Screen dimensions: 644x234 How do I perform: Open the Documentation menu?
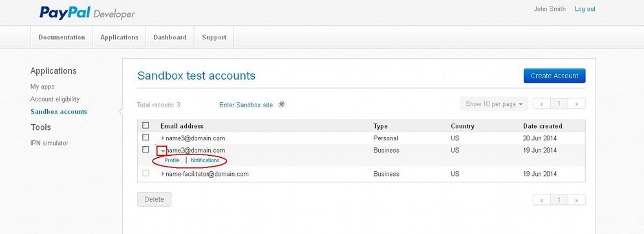[x=61, y=37]
